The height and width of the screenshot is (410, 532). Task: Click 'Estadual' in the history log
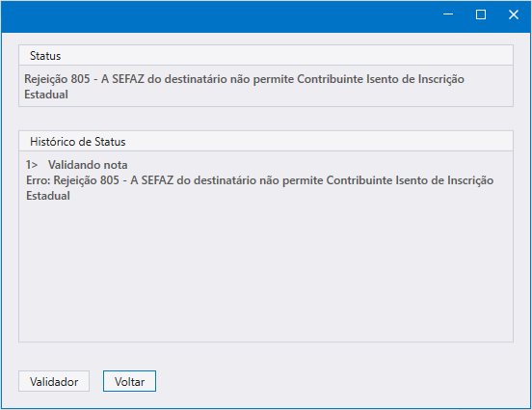[48, 196]
